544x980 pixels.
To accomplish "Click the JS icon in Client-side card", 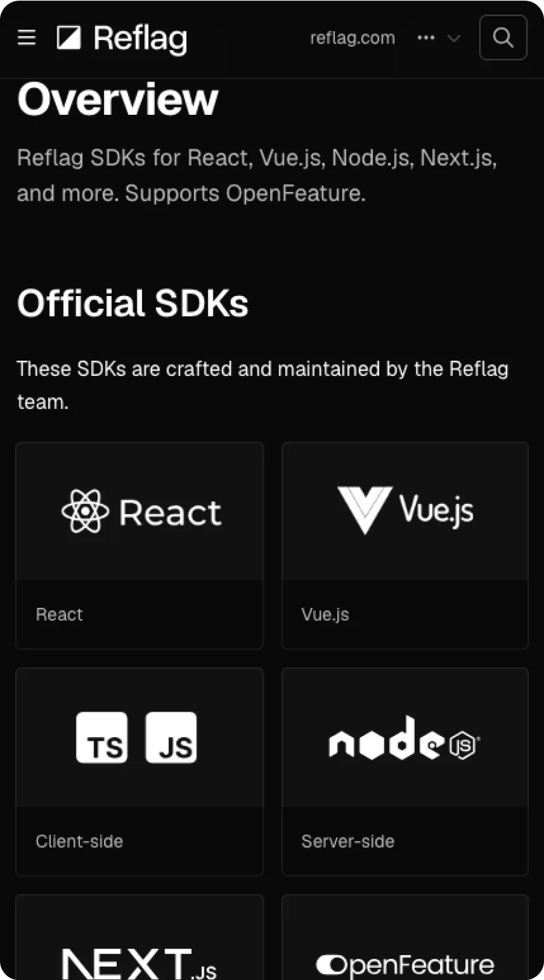I will click(171, 737).
